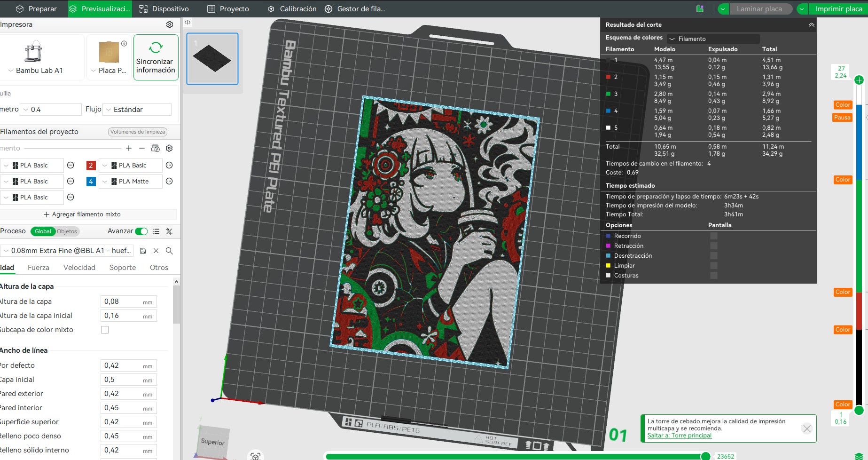This screenshot has height=460, width=868.
Task: Toggle Desretracción display checkbox
Action: click(714, 256)
